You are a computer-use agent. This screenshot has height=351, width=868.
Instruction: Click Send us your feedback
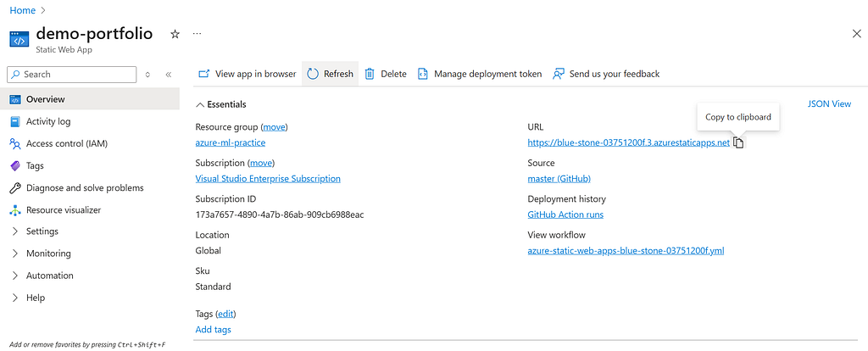(x=606, y=74)
